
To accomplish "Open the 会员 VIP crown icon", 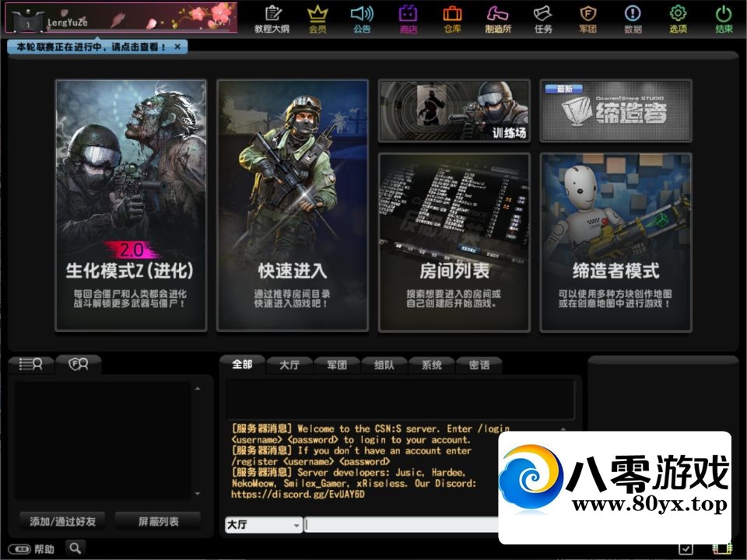I will click(x=317, y=19).
